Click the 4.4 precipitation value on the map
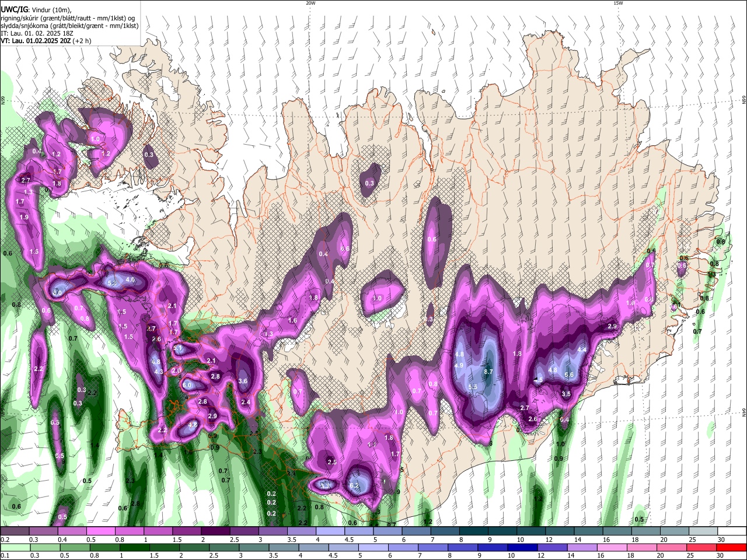 582,349
